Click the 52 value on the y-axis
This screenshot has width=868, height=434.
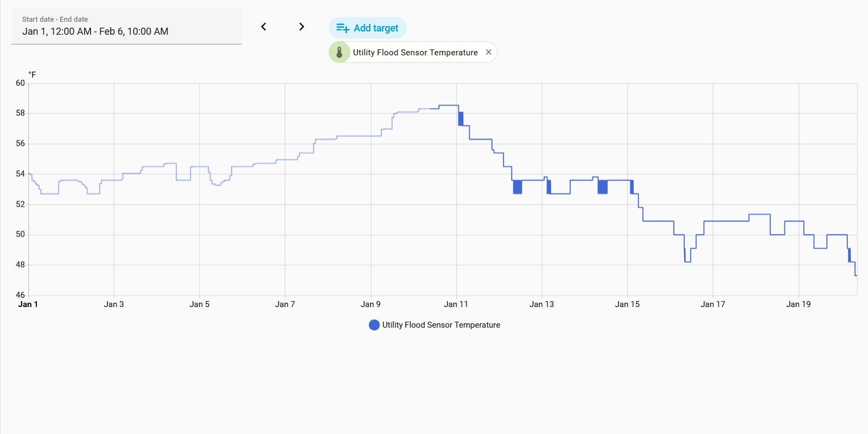(x=20, y=205)
